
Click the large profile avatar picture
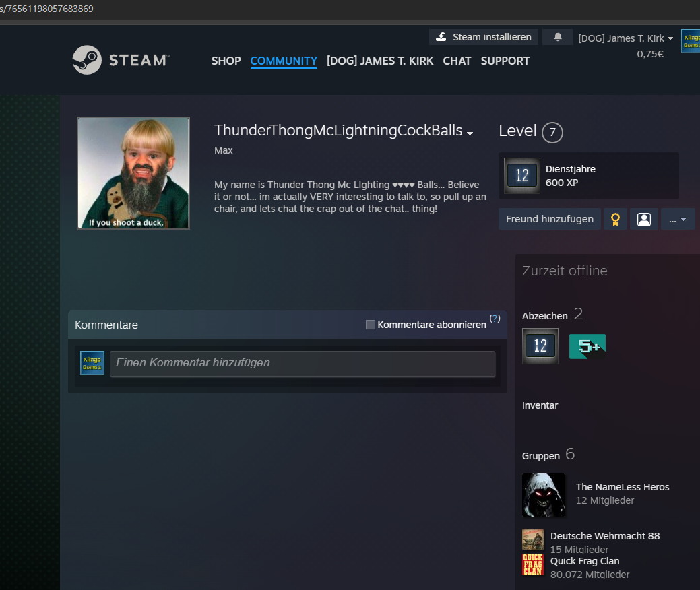(x=133, y=173)
